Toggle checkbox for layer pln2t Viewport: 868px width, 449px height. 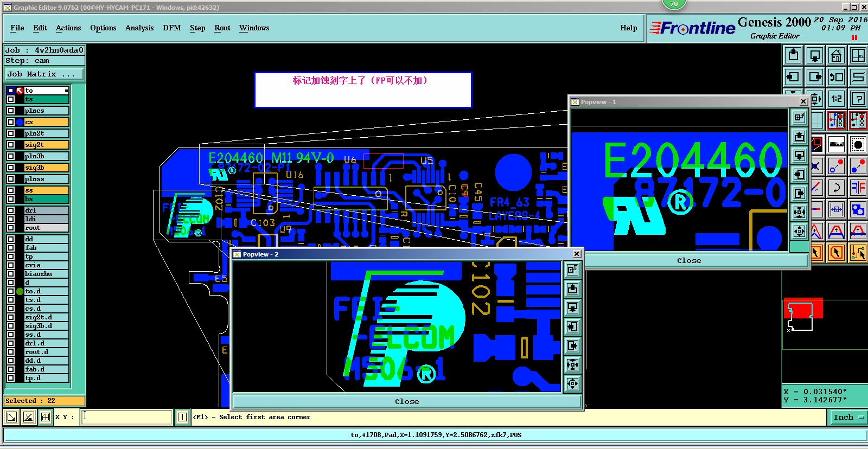tap(11, 133)
